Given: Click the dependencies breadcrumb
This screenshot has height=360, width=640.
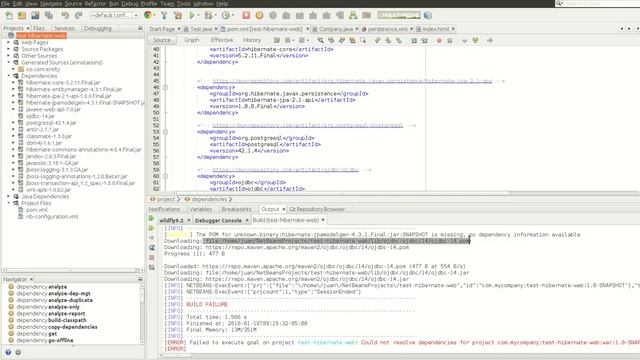Looking at the screenshot, I should pyautogui.click(x=209, y=199).
